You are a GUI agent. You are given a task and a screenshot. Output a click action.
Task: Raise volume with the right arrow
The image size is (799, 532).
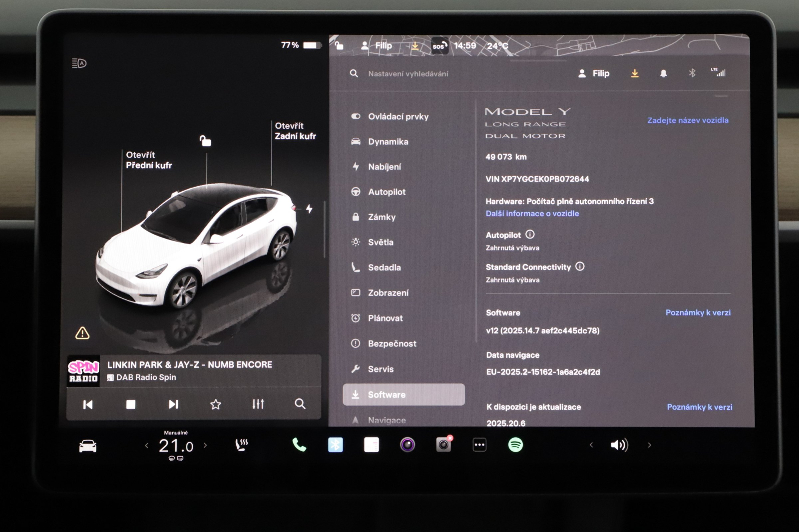[x=649, y=445]
